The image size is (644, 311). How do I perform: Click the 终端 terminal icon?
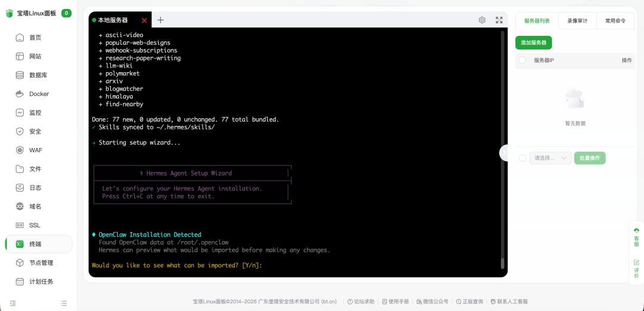[20, 244]
